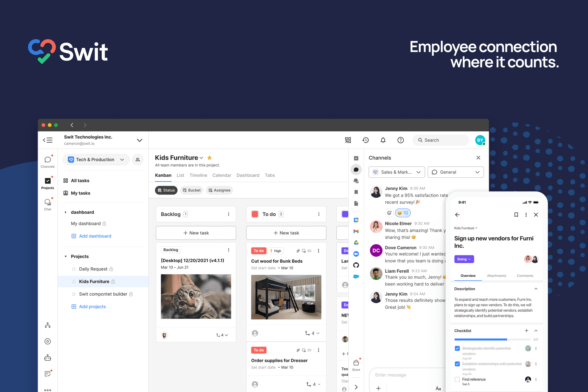
Task: Open the Attachments tab in task panel
Action: pos(496,276)
